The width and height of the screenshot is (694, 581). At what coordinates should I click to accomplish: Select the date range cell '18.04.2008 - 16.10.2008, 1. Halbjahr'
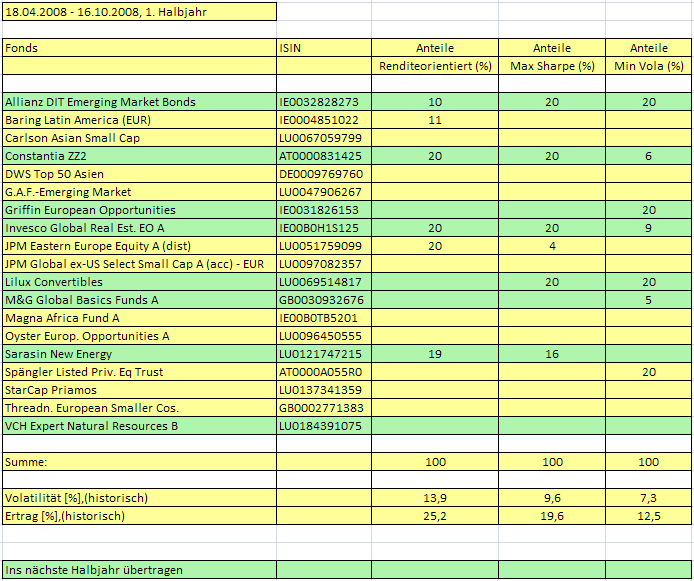click(x=139, y=12)
